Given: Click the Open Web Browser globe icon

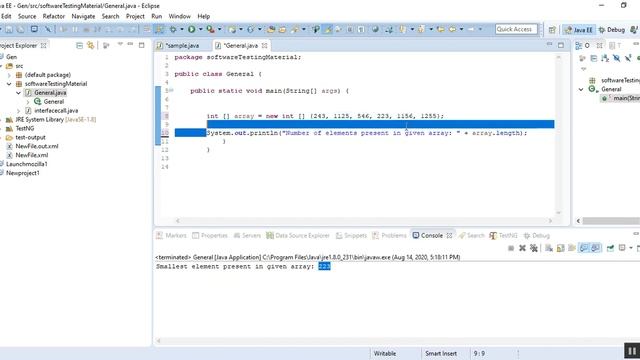Looking at the screenshot, I should 375,29.
